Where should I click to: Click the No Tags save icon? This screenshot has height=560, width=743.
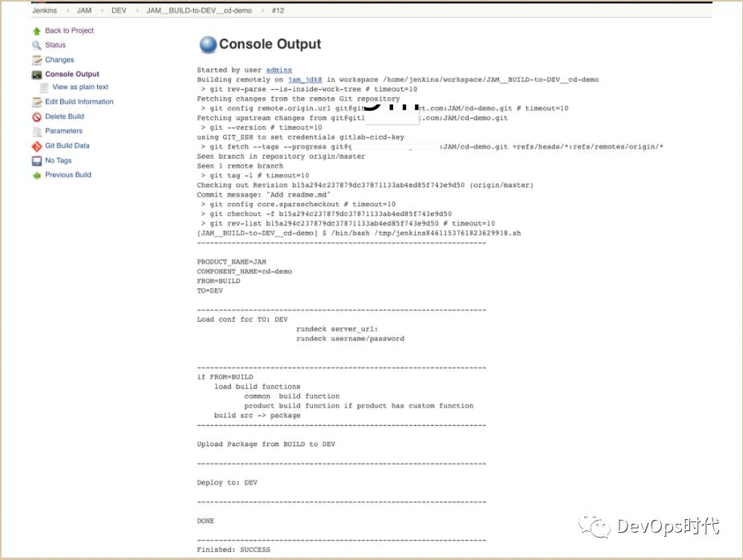36,161
